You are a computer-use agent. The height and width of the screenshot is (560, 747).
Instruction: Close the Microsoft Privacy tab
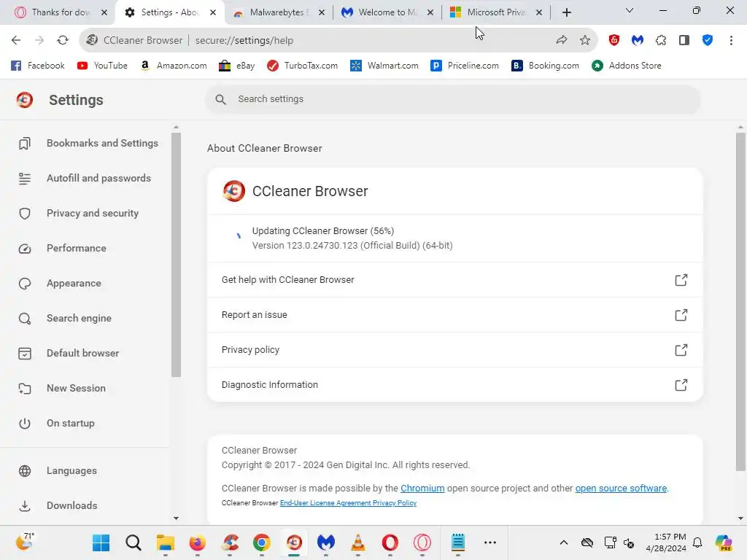point(539,13)
